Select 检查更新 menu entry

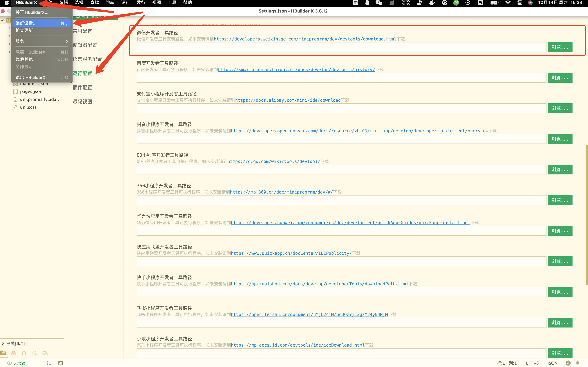point(42,30)
